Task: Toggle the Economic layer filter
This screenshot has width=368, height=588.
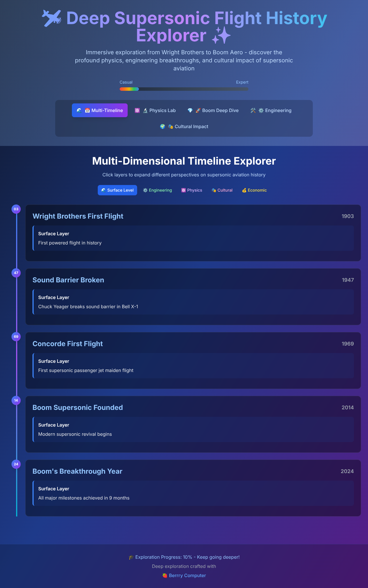Action: coord(254,190)
